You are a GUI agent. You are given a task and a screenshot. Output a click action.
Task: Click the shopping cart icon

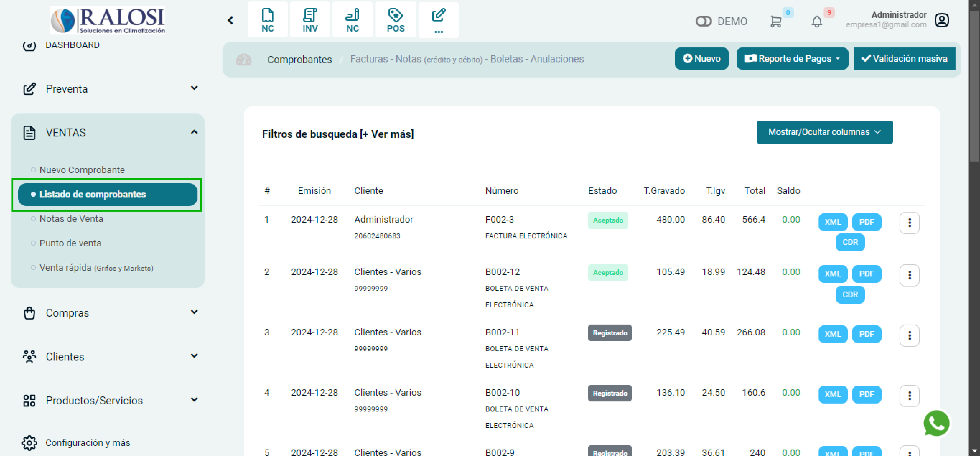click(776, 21)
